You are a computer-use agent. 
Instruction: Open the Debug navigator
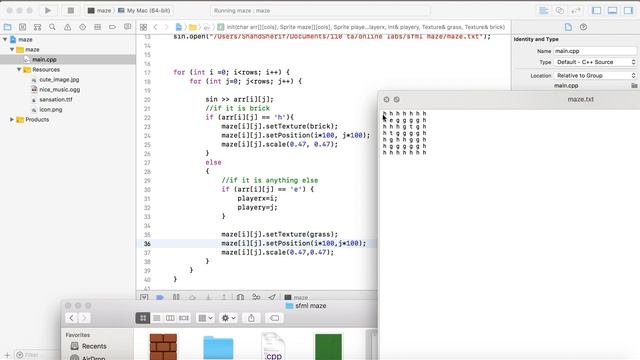pyautogui.click(x=97, y=27)
